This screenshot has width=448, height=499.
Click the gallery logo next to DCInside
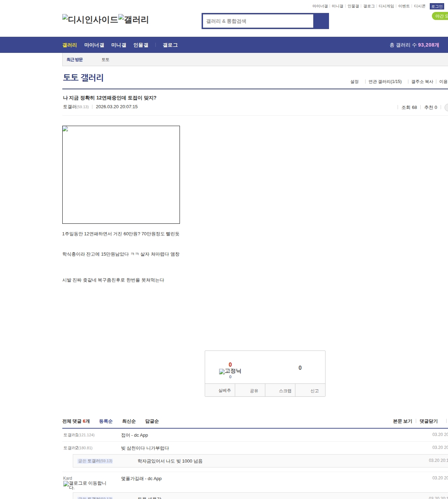click(x=133, y=20)
